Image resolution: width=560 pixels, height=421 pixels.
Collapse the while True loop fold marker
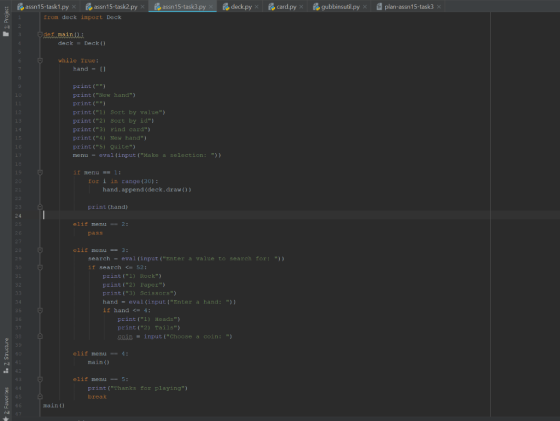[x=40, y=61]
